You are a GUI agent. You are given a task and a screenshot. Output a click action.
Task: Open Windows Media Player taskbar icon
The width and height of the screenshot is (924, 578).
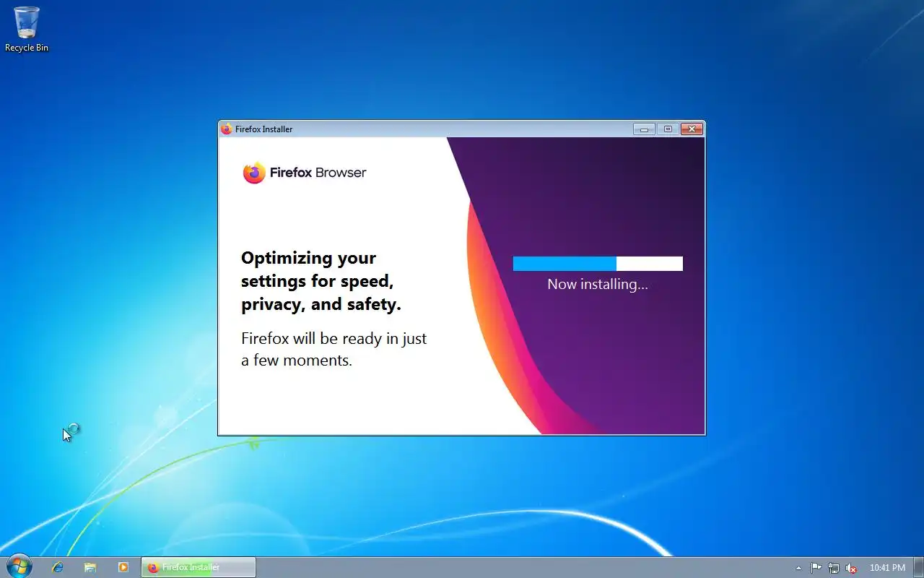pyautogui.click(x=123, y=567)
